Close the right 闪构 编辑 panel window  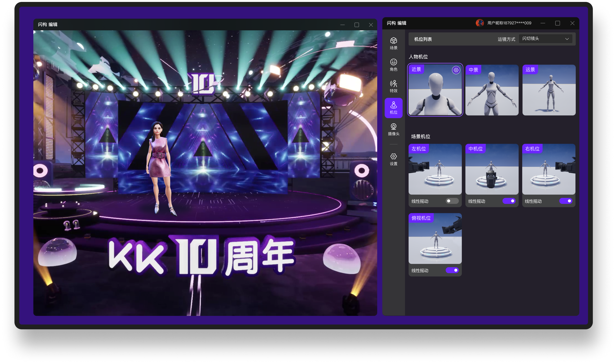coord(572,23)
